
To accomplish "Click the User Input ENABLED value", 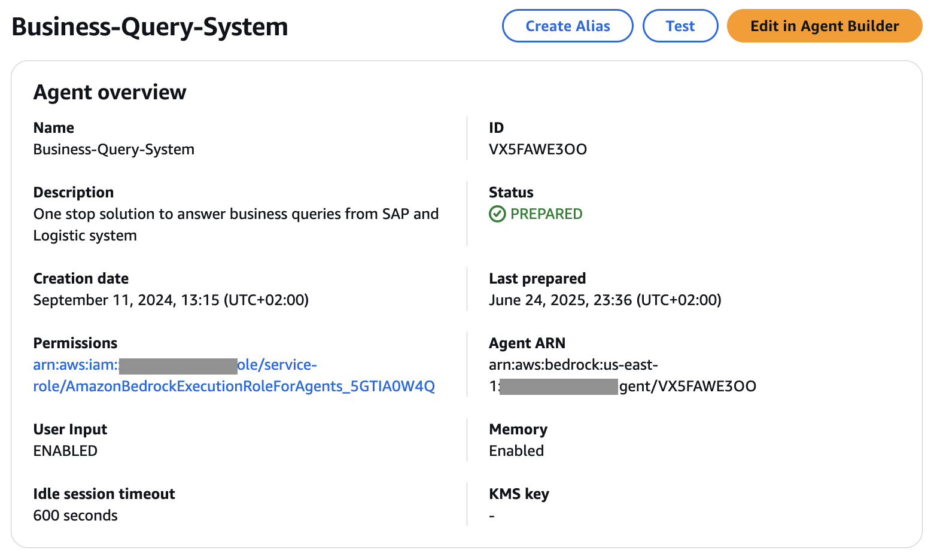I will [x=65, y=451].
